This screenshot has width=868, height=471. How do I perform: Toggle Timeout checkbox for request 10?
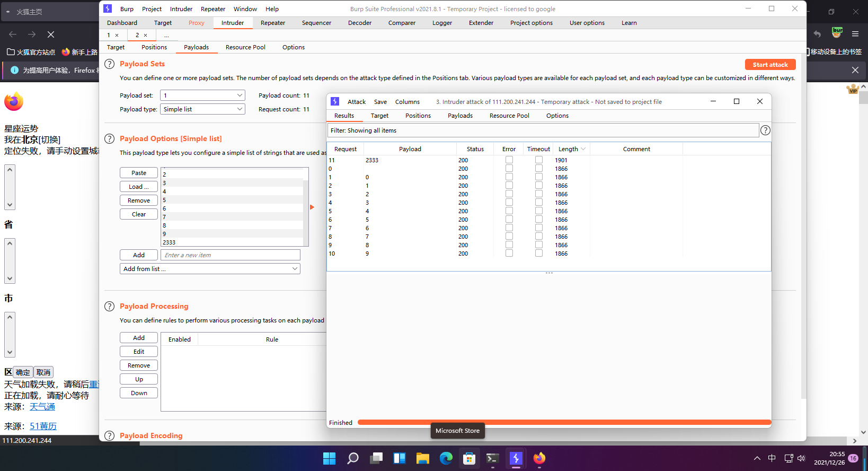(x=539, y=253)
